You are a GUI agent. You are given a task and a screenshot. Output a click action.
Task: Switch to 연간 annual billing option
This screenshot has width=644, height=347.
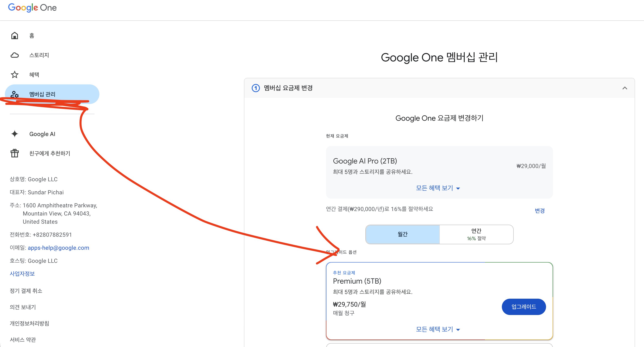click(476, 234)
